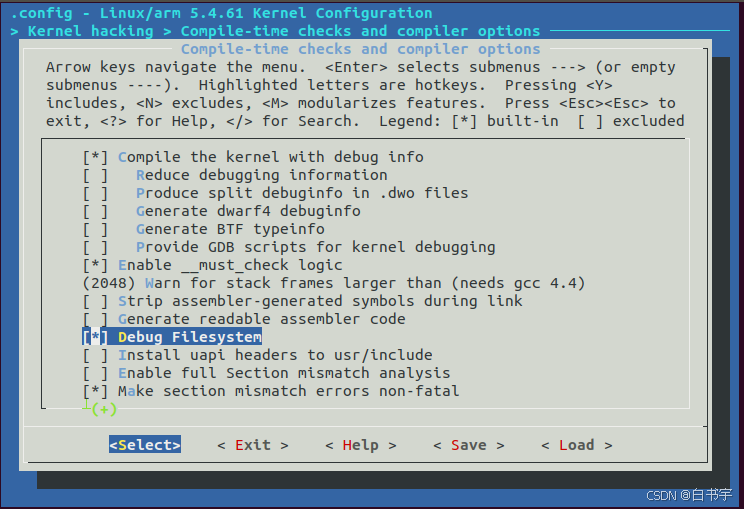Click the Generate BTF typeinfo label
The height and width of the screenshot is (509, 744).
click(x=231, y=229)
